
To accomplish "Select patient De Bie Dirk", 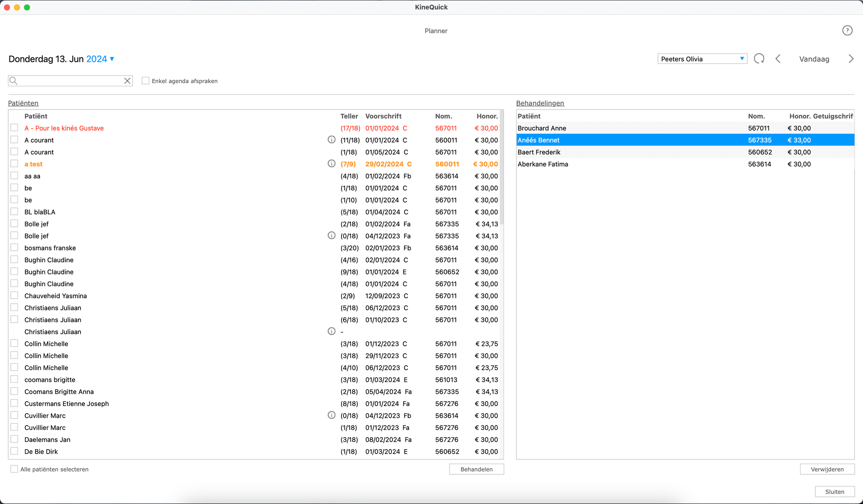I will coord(41,451).
